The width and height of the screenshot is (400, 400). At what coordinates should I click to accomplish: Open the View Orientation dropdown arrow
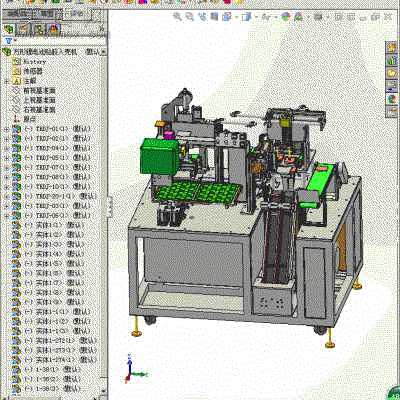tap(236, 17)
